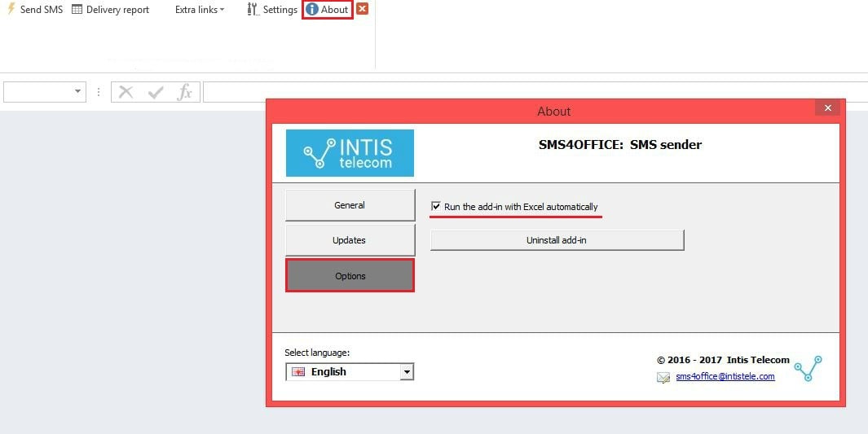Open the Name Box dropdown arrow
Screen dimensions: 868x434
pyautogui.click(x=77, y=92)
